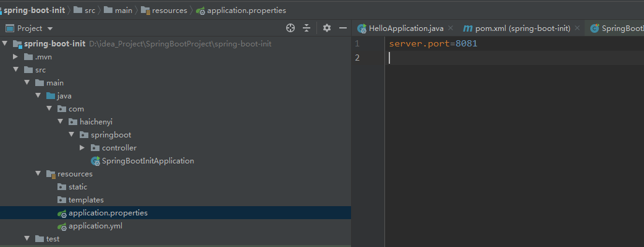Select the templates folder in tree
The width and height of the screenshot is (644, 247).
point(86,200)
